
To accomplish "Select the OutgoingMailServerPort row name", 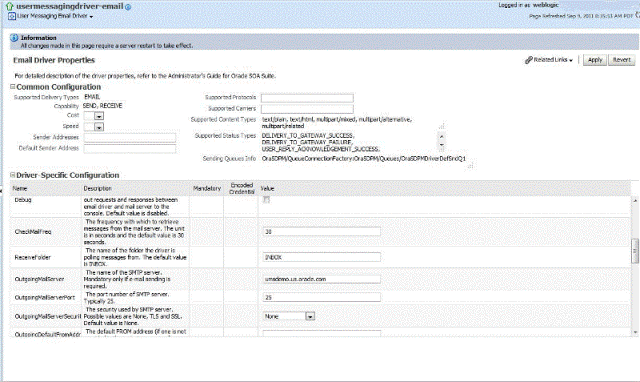I will pyautogui.click(x=45, y=298).
